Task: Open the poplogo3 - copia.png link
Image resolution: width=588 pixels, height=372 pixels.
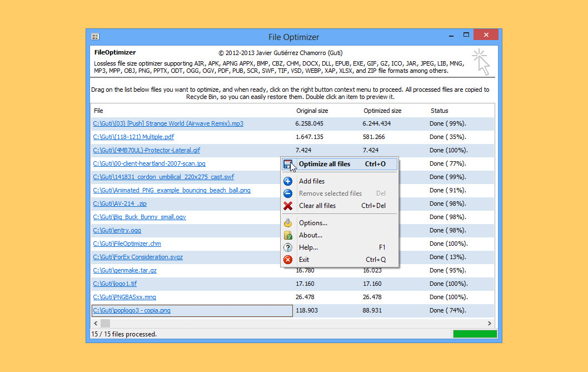Action: (x=132, y=310)
